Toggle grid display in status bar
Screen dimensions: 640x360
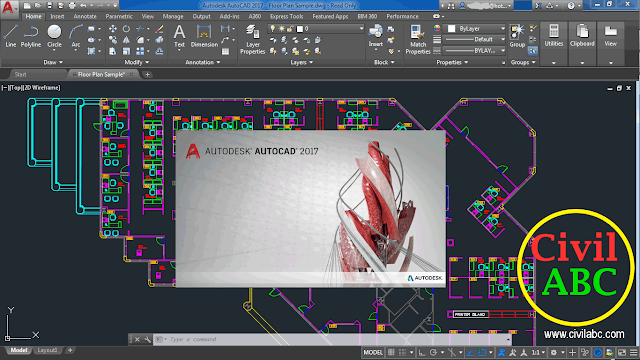coord(391,352)
